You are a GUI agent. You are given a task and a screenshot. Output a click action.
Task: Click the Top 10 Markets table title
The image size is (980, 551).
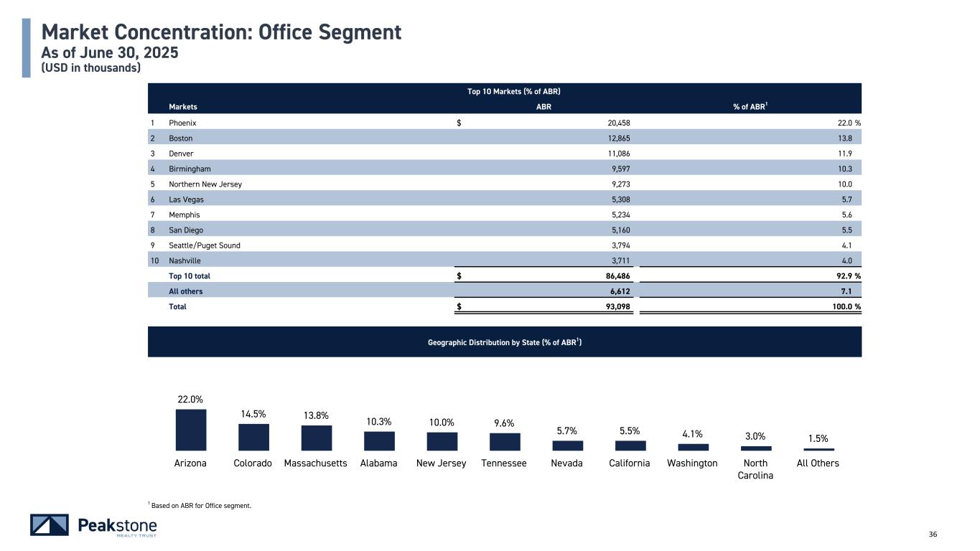(513, 92)
